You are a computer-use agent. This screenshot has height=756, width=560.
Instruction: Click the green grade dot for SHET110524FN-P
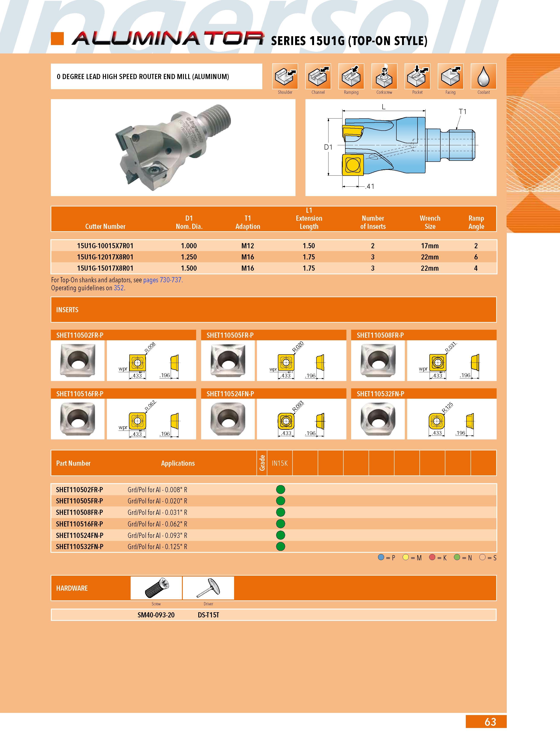click(280, 535)
